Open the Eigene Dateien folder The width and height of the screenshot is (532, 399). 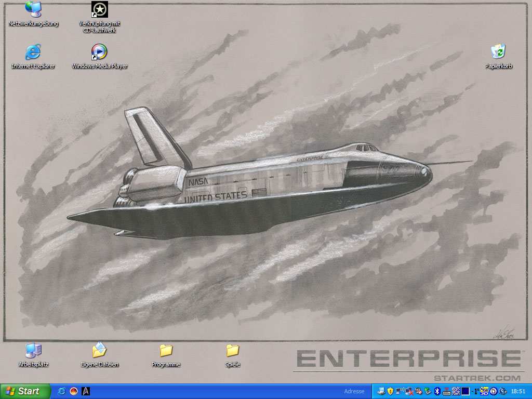point(99,351)
